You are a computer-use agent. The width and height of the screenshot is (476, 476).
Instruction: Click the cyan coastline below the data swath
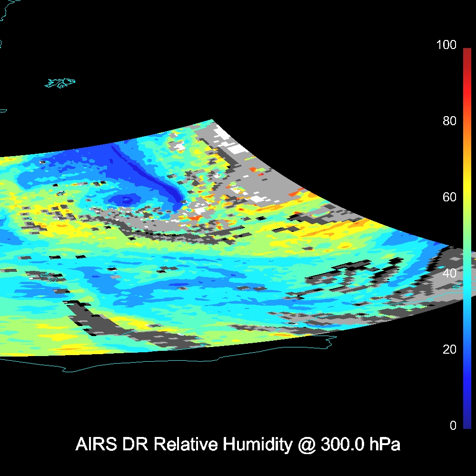pyautogui.click(x=190, y=360)
